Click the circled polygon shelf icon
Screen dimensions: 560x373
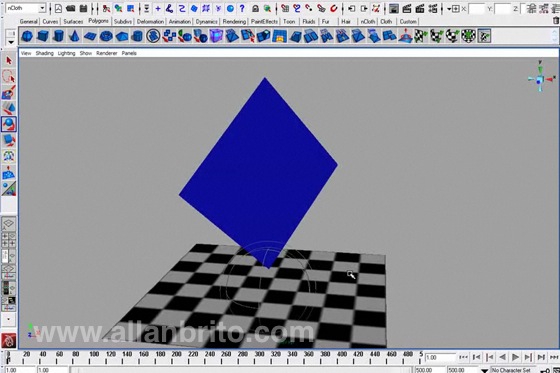(153, 36)
